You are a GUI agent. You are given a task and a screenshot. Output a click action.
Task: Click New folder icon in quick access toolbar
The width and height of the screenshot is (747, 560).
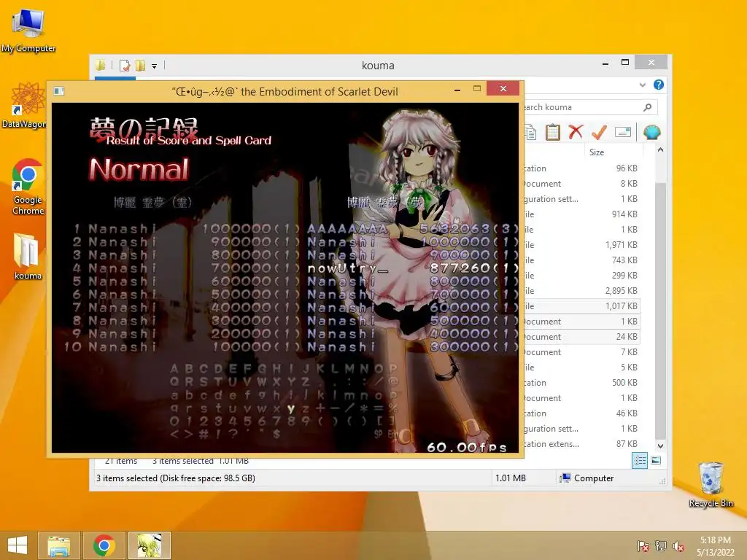(x=141, y=65)
